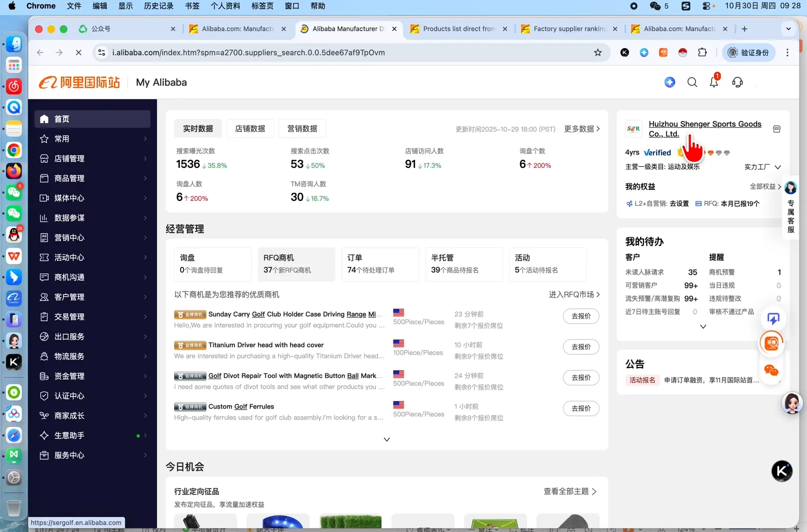Image resolution: width=807 pixels, height=532 pixels.
Task: Open the WeChat floating icon on right
Action: coord(771,371)
